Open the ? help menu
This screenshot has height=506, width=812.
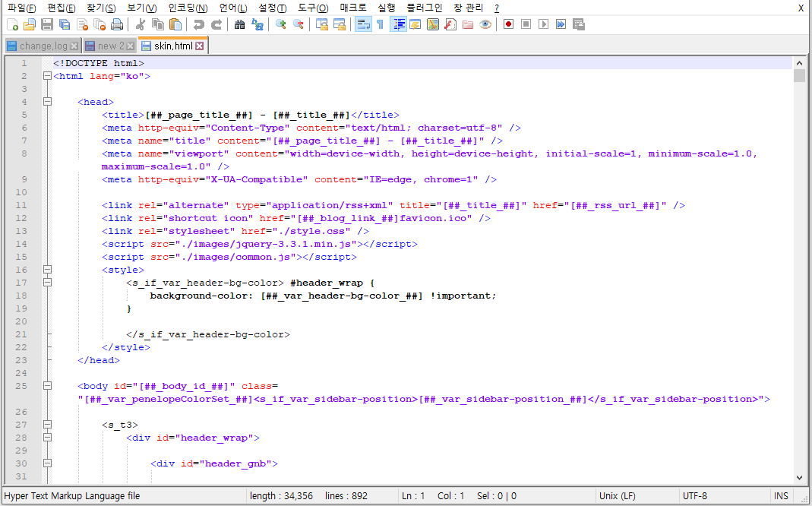pyautogui.click(x=497, y=8)
